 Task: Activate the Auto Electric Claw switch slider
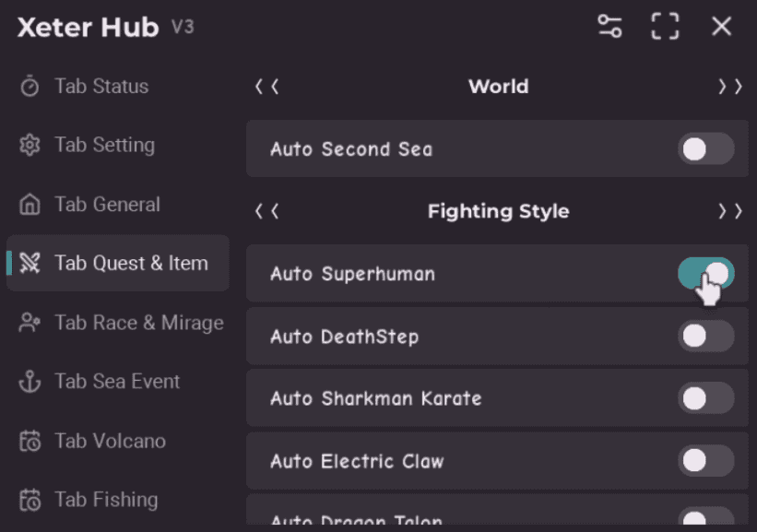point(705,461)
